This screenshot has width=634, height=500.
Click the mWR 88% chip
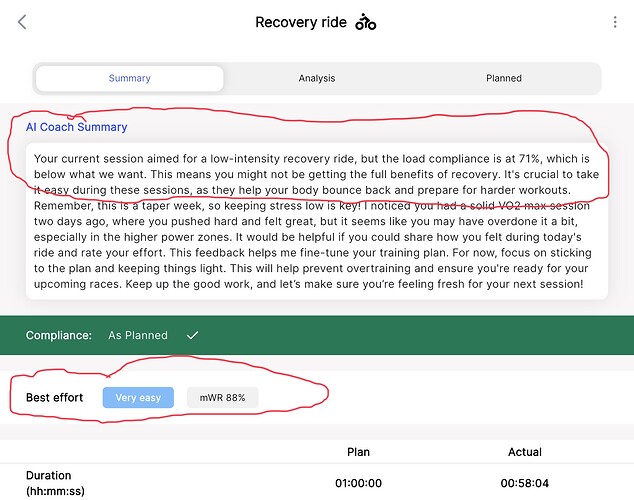point(222,398)
